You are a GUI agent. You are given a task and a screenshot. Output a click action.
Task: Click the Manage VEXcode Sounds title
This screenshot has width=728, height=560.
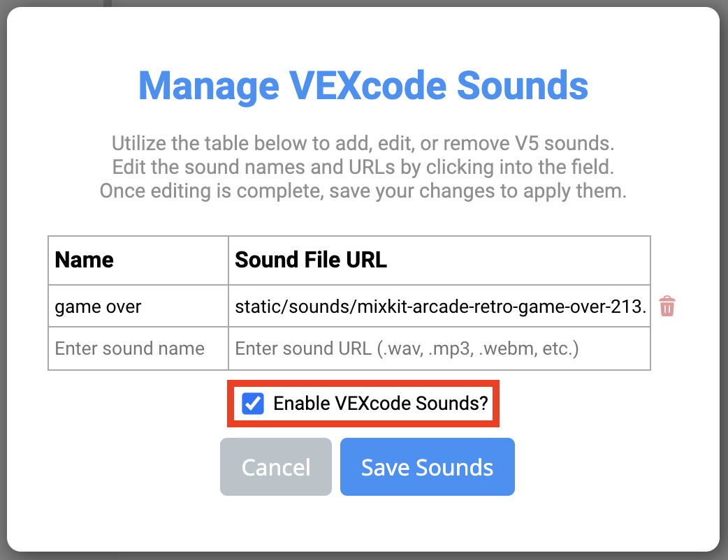point(364,86)
